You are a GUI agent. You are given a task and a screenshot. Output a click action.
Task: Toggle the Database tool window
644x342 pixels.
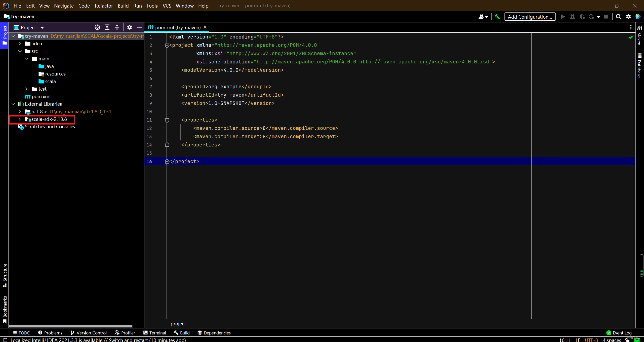click(639, 65)
